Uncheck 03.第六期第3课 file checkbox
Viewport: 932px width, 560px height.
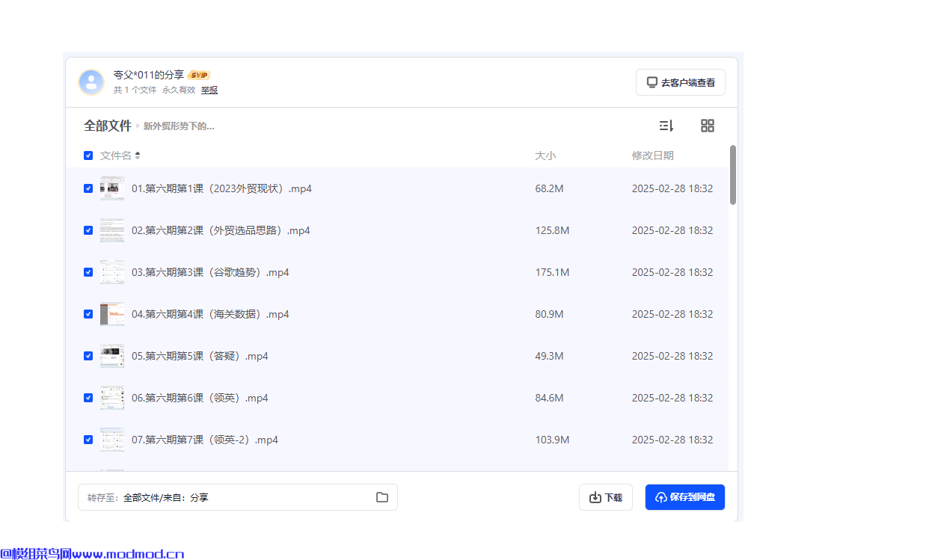pos(88,272)
